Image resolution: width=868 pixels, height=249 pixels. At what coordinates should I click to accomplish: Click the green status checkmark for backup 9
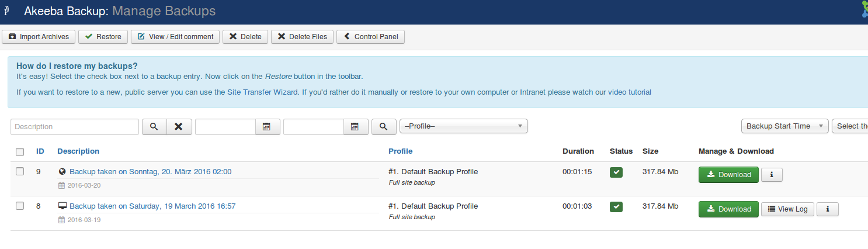(616, 172)
